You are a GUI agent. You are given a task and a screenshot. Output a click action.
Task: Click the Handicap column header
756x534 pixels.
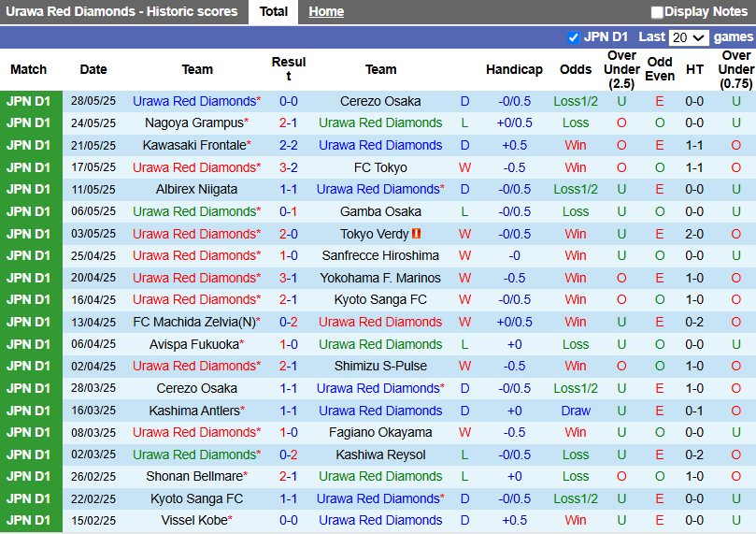515,70
